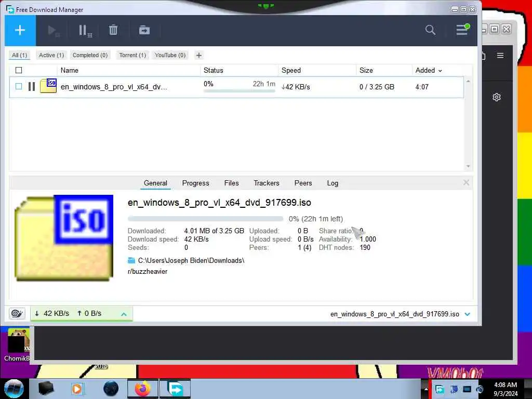
Task: Collapse details with bottom-right chevron
Action: click(468, 314)
